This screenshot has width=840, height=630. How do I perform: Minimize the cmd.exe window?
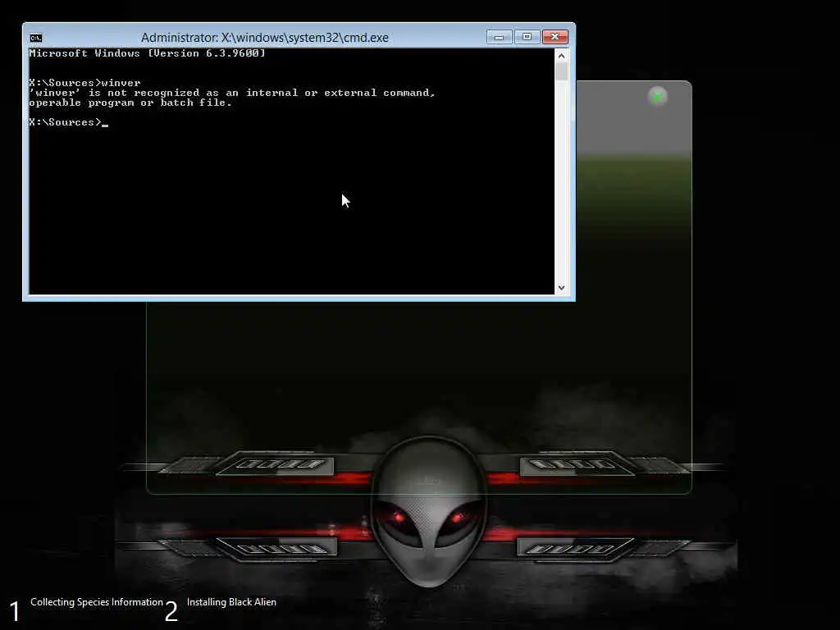tap(500, 36)
